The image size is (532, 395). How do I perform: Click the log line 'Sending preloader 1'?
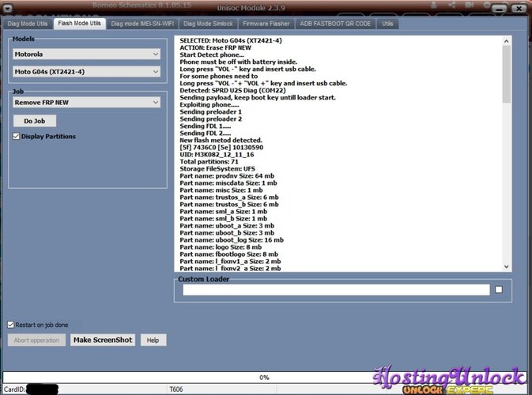pos(211,112)
